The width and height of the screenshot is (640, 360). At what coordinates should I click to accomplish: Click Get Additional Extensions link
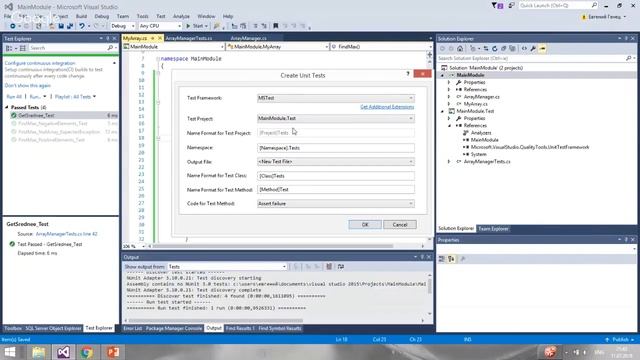(x=387, y=107)
